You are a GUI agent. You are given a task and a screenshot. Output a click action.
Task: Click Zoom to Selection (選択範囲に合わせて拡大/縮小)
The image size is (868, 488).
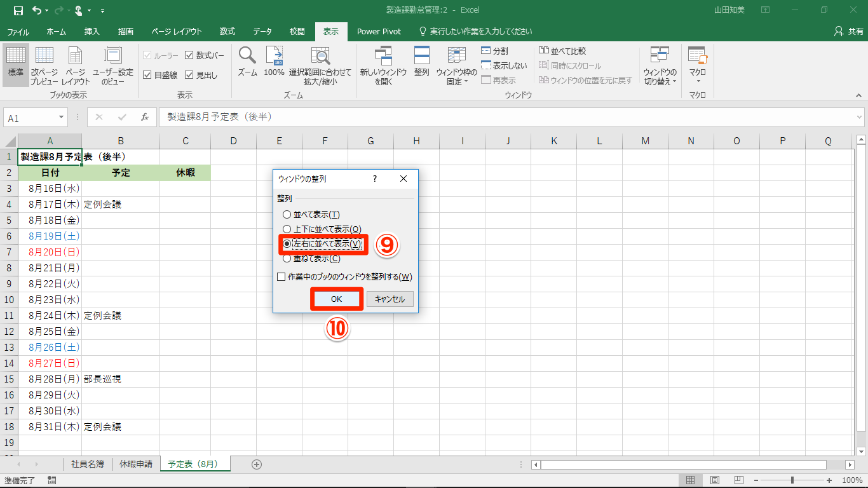(x=320, y=65)
